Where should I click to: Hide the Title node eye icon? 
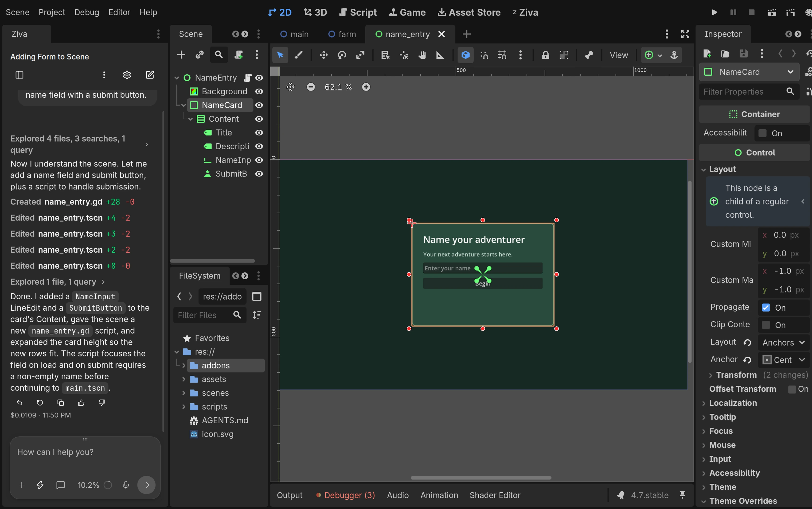pos(259,133)
